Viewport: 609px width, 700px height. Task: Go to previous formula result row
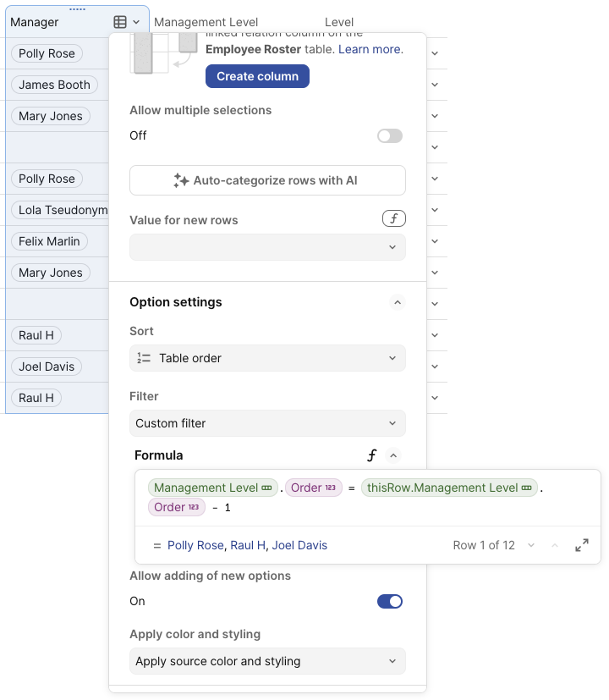coord(555,545)
